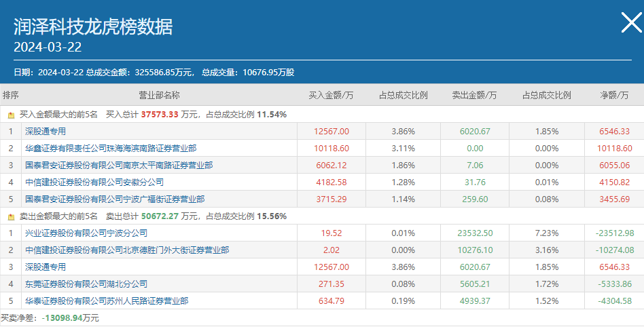Click the icon beside 买入金额最大的前5名

pyautogui.click(x=11, y=115)
